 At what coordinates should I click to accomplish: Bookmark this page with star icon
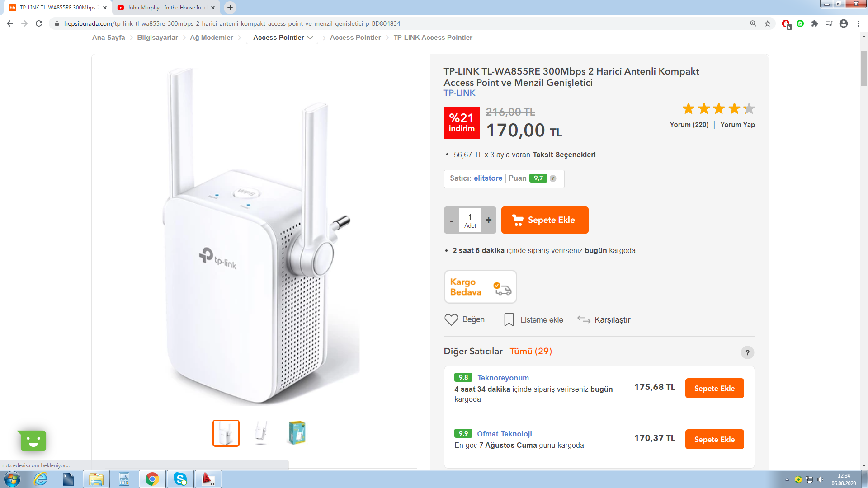coord(768,23)
